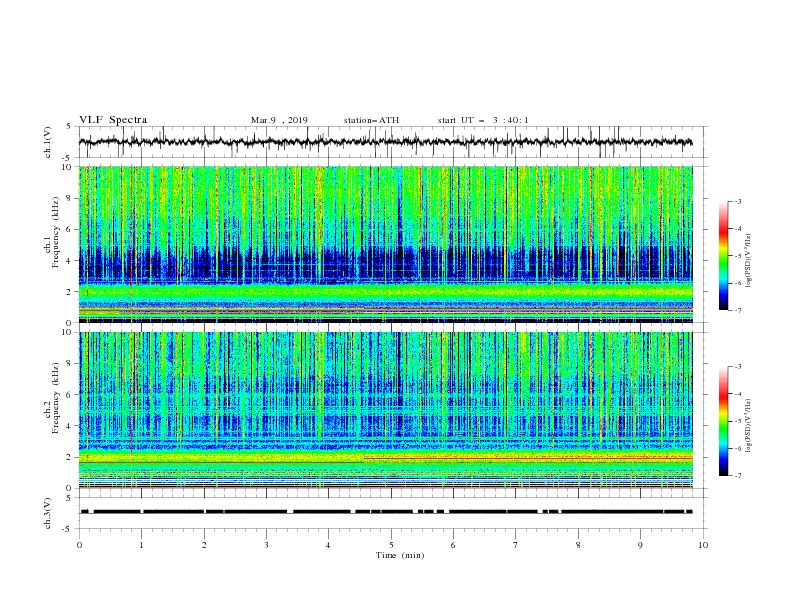This screenshot has height=612, width=792.
Task: Select the "Time (min)" x-axis label
Action: point(400,555)
